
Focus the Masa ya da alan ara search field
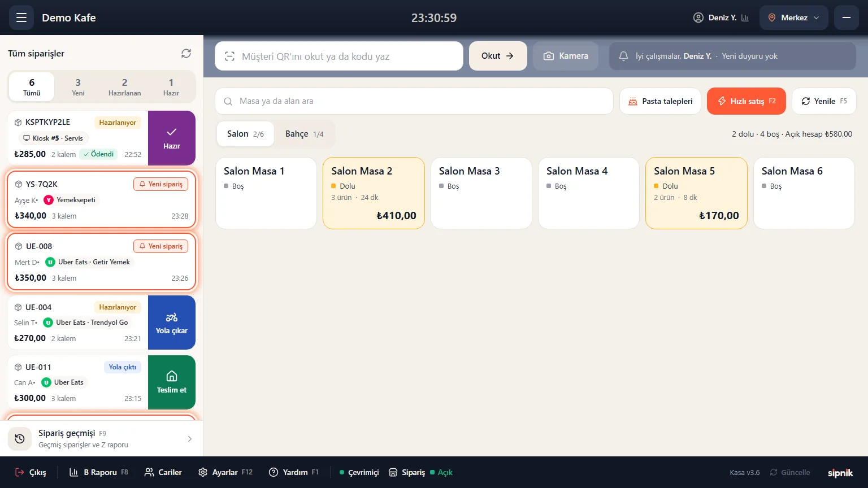pos(414,101)
